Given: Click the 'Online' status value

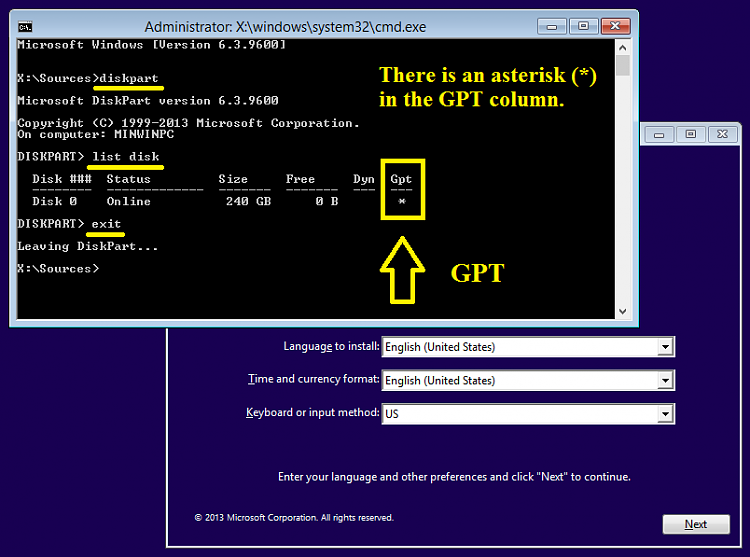Looking at the screenshot, I should [129, 201].
